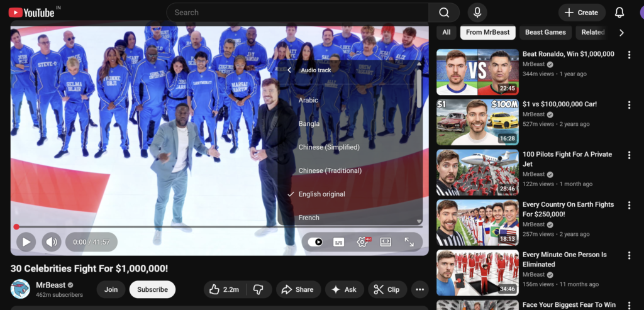The width and height of the screenshot is (644, 310).
Task: Join the MrBeast channel membership
Action: tap(111, 289)
